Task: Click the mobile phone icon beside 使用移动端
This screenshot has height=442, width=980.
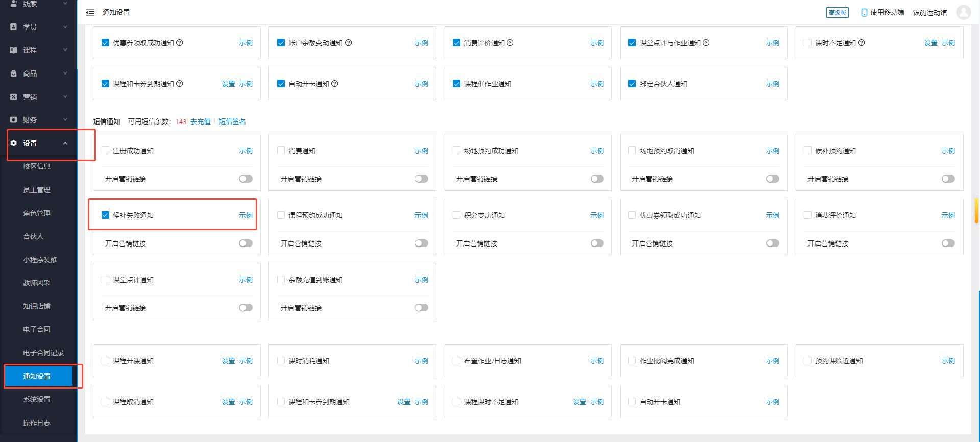Action: click(864, 12)
